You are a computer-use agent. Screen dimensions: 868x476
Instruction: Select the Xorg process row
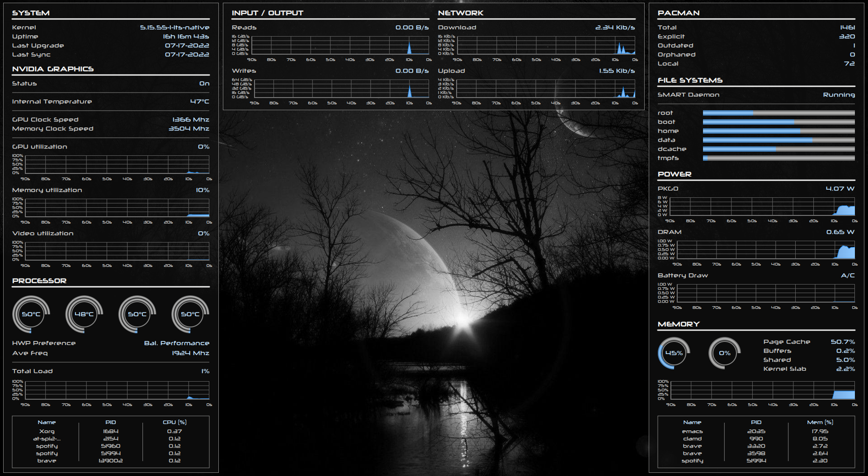pos(111,431)
